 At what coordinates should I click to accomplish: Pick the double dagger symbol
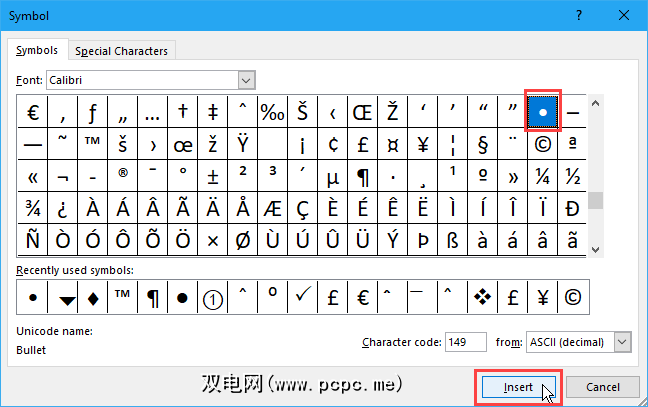(x=212, y=112)
